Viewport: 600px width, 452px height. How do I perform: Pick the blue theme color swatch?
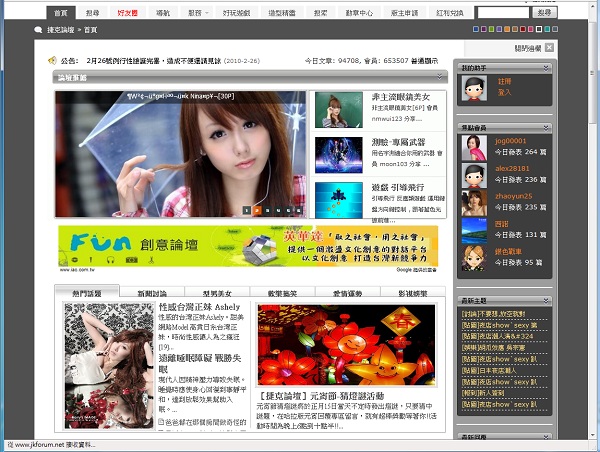pos(476,29)
